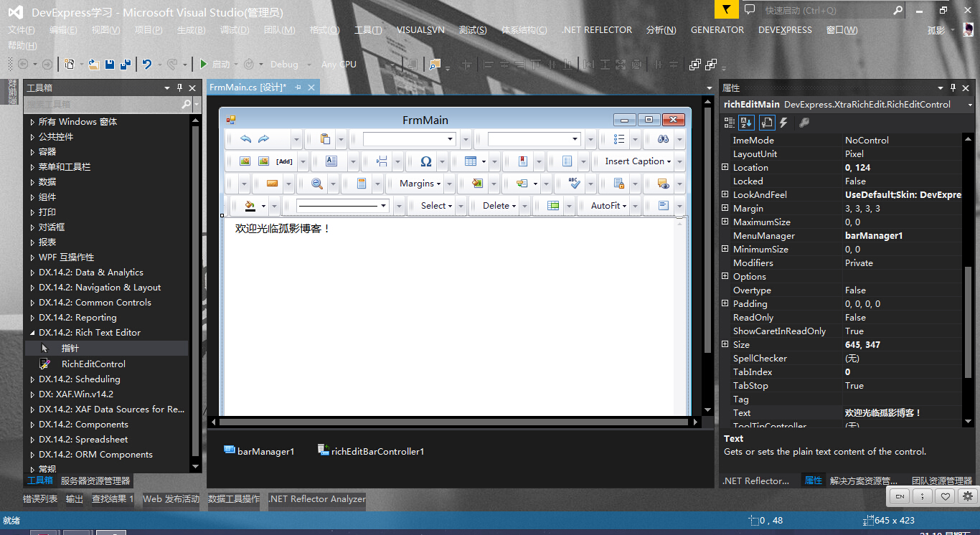Expand the Size property node
The height and width of the screenshot is (535, 980).
coord(725,344)
